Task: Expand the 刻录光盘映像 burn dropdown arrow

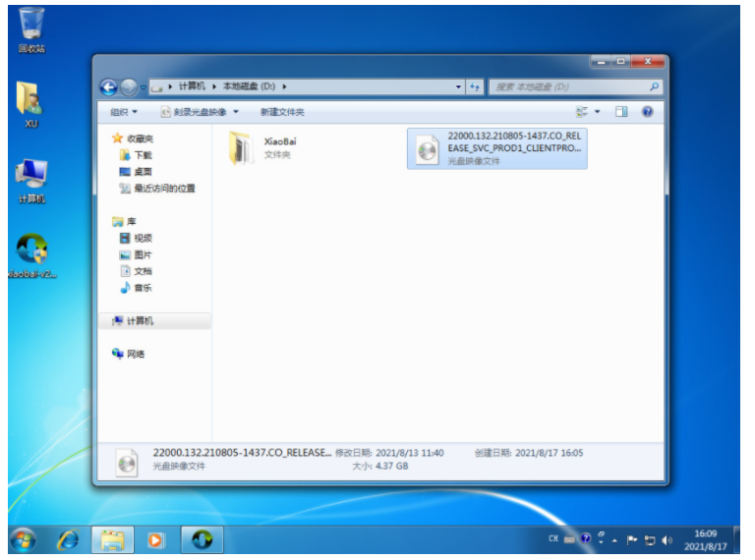Action: pyautogui.click(x=236, y=112)
